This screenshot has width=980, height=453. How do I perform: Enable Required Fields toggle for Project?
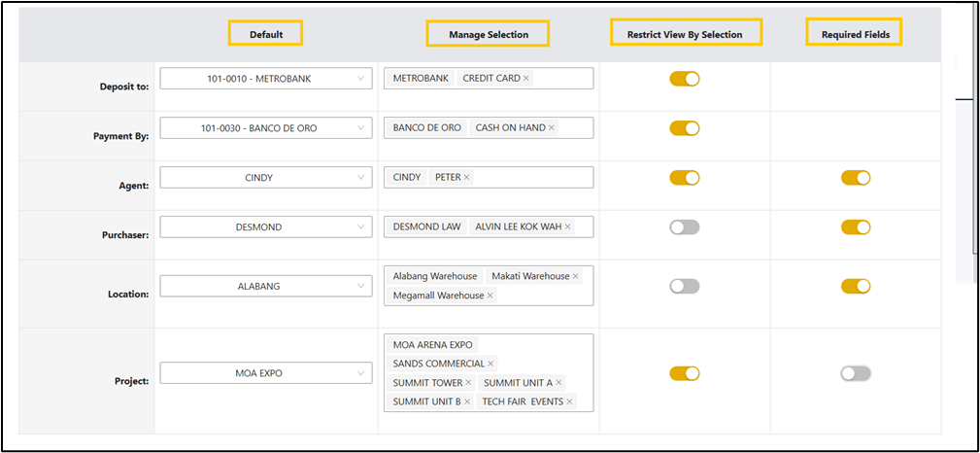(856, 373)
